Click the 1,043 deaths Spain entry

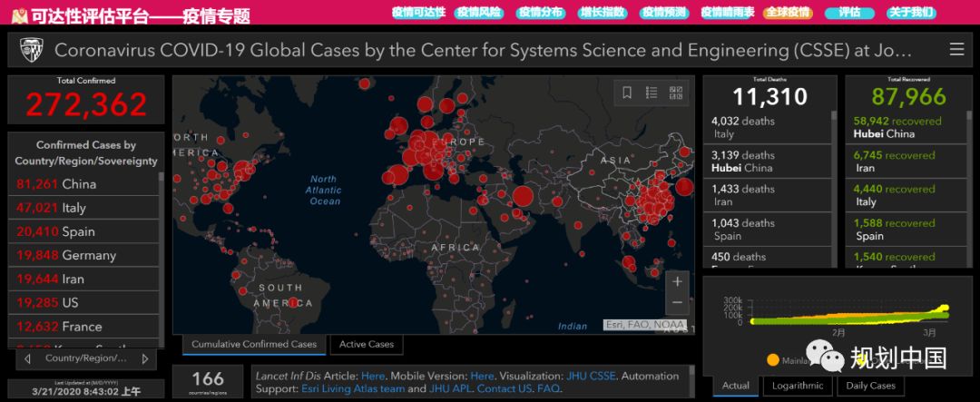(768, 229)
